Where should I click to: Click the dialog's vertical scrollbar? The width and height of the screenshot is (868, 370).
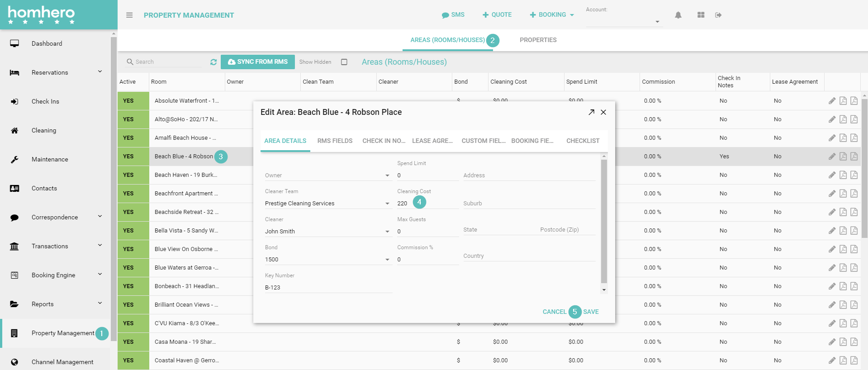pyautogui.click(x=604, y=222)
